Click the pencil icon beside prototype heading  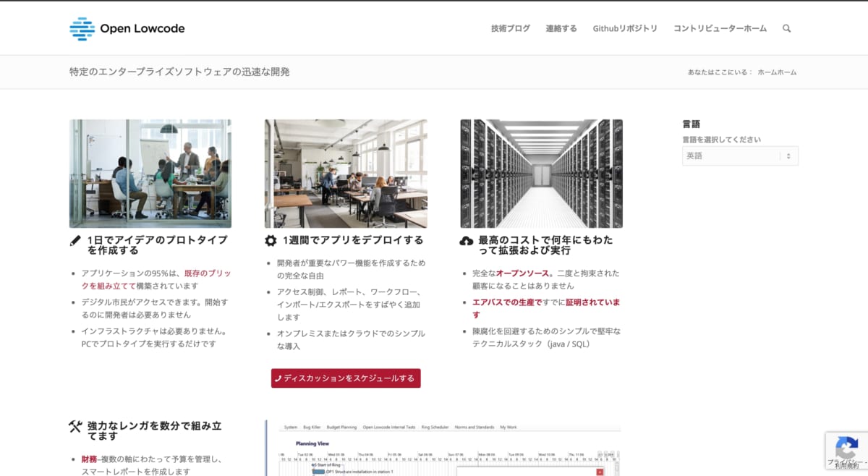click(x=75, y=241)
